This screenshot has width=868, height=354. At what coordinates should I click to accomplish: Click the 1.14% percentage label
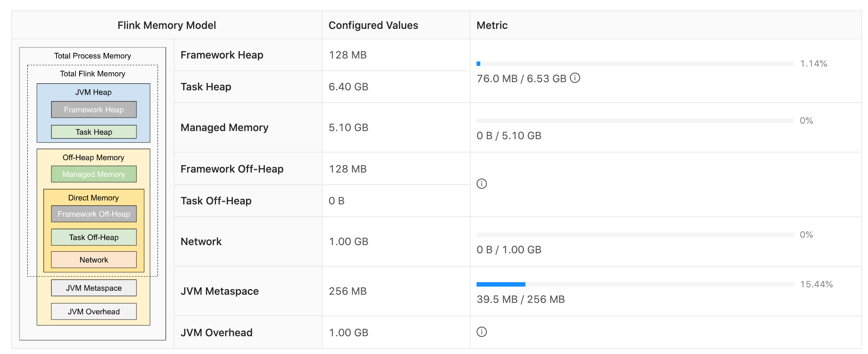click(813, 64)
